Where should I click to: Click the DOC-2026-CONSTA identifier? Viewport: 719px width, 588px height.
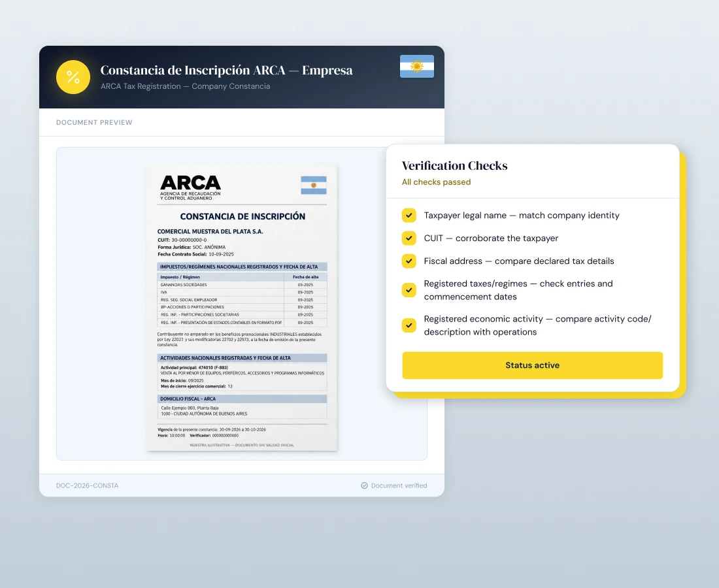tap(87, 485)
